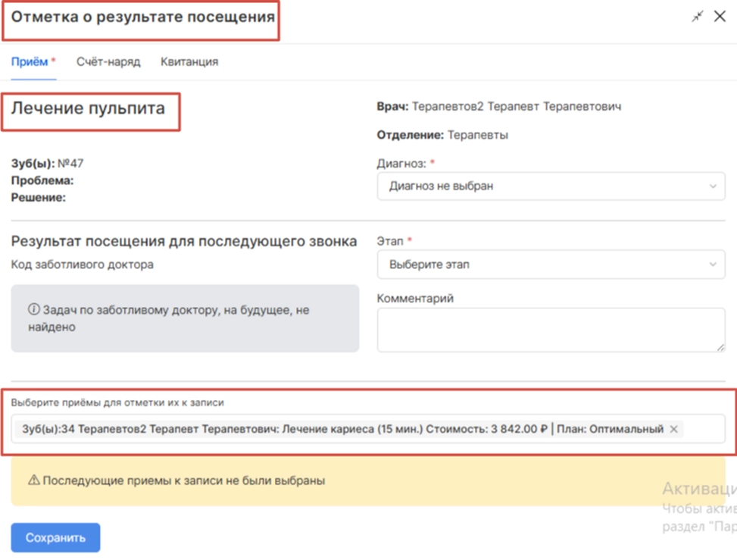Click the Код заботливого доктора label
Screen dimensions: 737x560
pyautogui.click(x=83, y=264)
